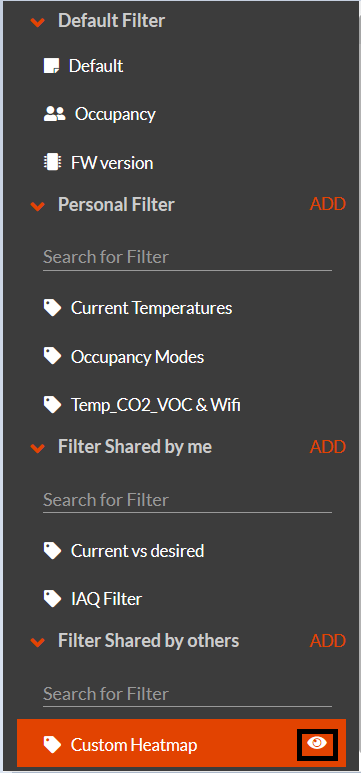Click the tag icon for Current vs desired
Image resolution: width=361 pixels, height=773 pixels.
[52, 550]
